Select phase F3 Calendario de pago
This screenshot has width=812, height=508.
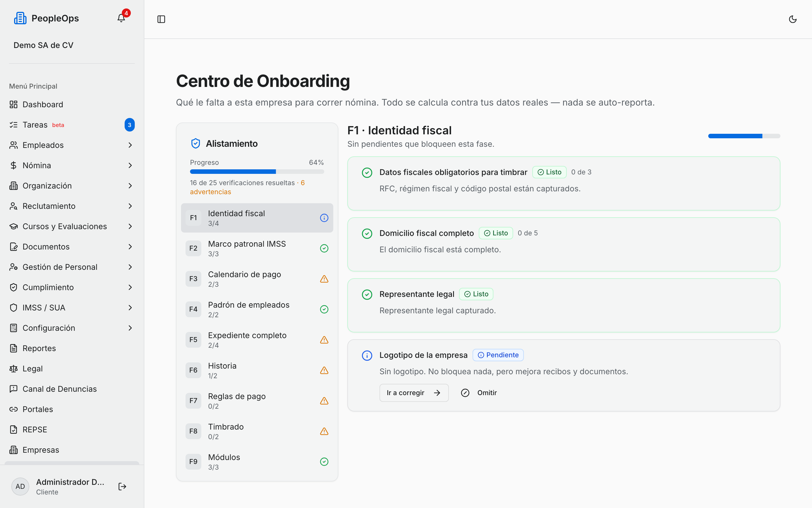[257, 279]
